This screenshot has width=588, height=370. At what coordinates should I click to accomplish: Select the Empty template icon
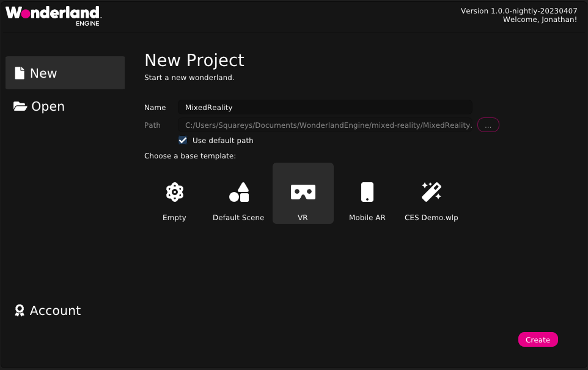[x=174, y=191]
